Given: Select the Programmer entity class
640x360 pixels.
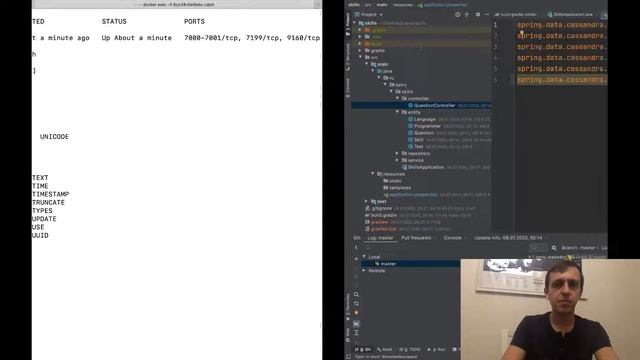Looking at the screenshot, I should (x=427, y=126).
